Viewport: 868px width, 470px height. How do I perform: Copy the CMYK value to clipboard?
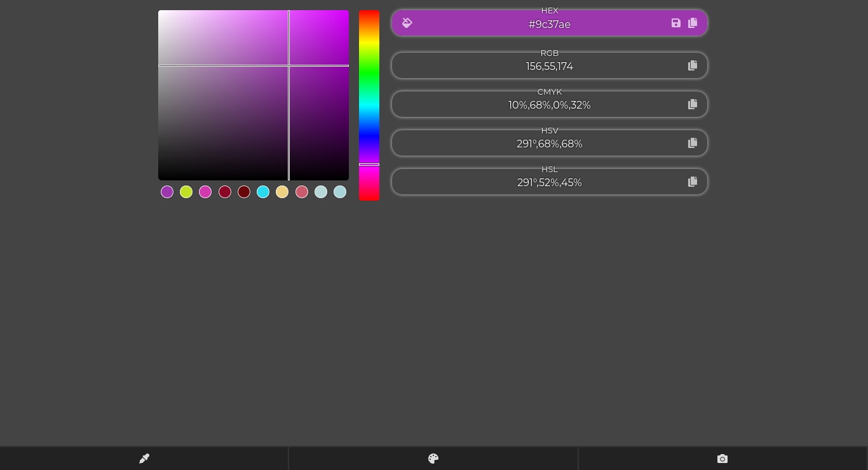[x=693, y=104]
